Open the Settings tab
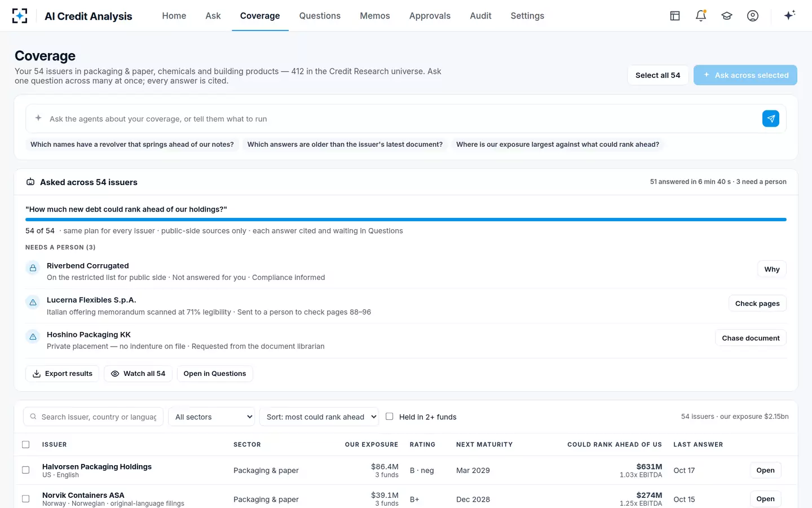Image resolution: width=812 pixels, height=508 pixels. point(527,16)
